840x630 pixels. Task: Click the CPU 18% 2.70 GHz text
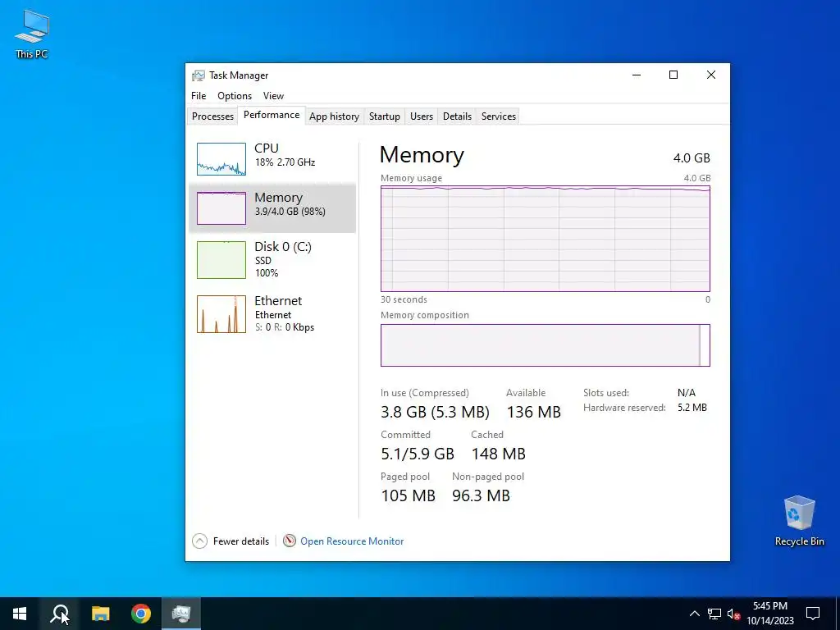[x=285, y=162]
